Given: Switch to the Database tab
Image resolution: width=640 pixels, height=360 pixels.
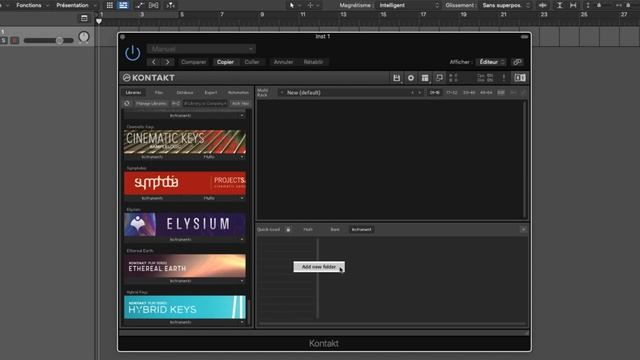Looking at the screenshot, I should [x=184, y=93].
